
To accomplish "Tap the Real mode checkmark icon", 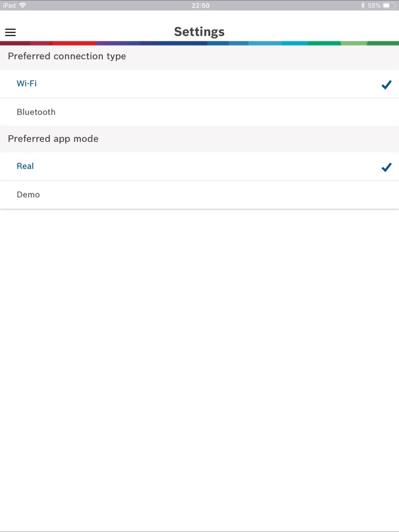I will coord(386,167).
